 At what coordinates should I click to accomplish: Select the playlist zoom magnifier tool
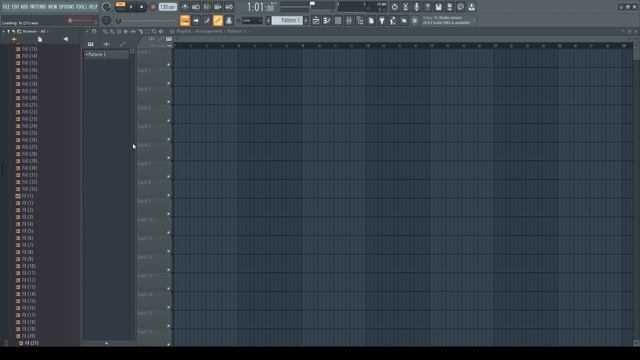pyautogui.click(x=154, y=31)
